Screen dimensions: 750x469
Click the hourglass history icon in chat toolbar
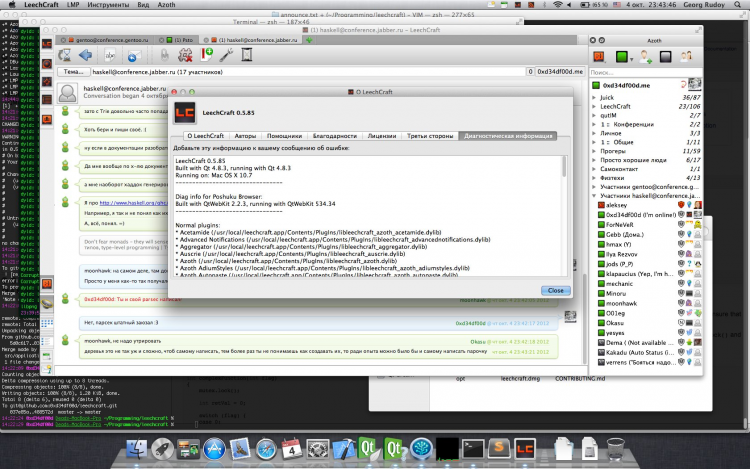tap(65, 55)
